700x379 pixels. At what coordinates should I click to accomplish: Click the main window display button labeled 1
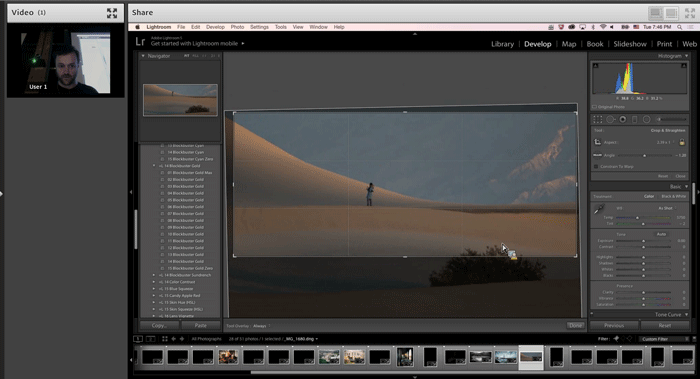pos(138,339)
